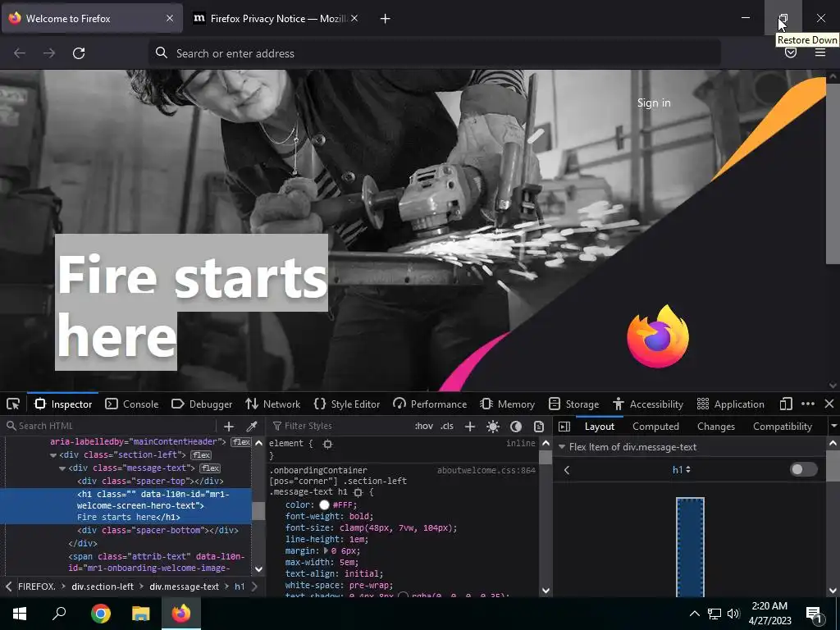Image resolution: width=840 pixels, height=630 pixels.
Task: Open the Application panel
Action: click(x=731, y=404)
